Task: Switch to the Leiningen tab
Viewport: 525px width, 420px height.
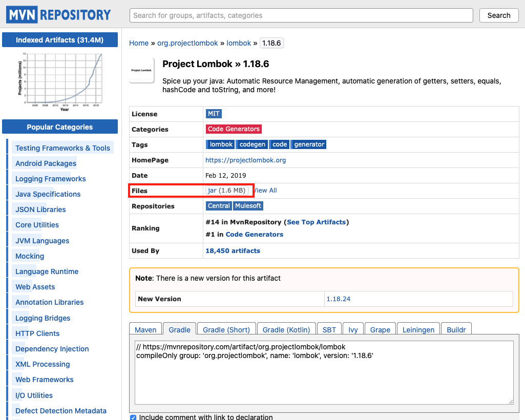Action: (x=418, y=329)
